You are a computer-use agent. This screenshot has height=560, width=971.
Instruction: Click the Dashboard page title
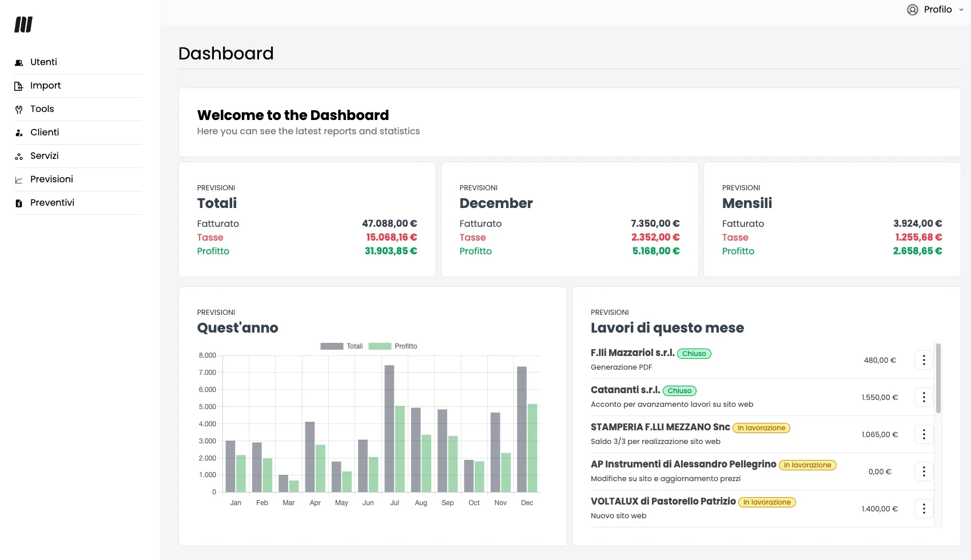[x=226, y=54]
